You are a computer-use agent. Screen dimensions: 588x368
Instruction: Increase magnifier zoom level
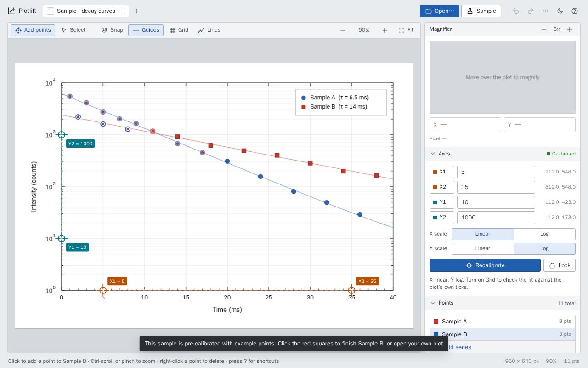click(570, 29)
